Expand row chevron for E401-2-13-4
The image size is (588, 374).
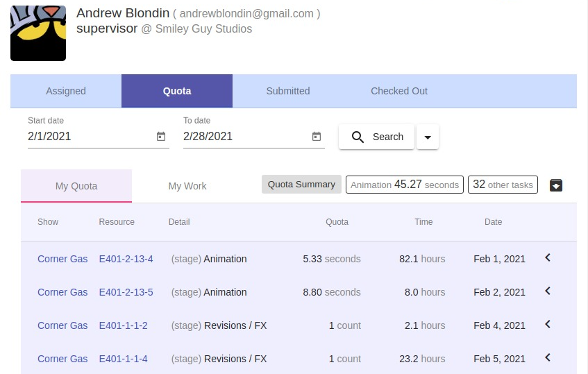pyautogui.click(x=548, y=258)
